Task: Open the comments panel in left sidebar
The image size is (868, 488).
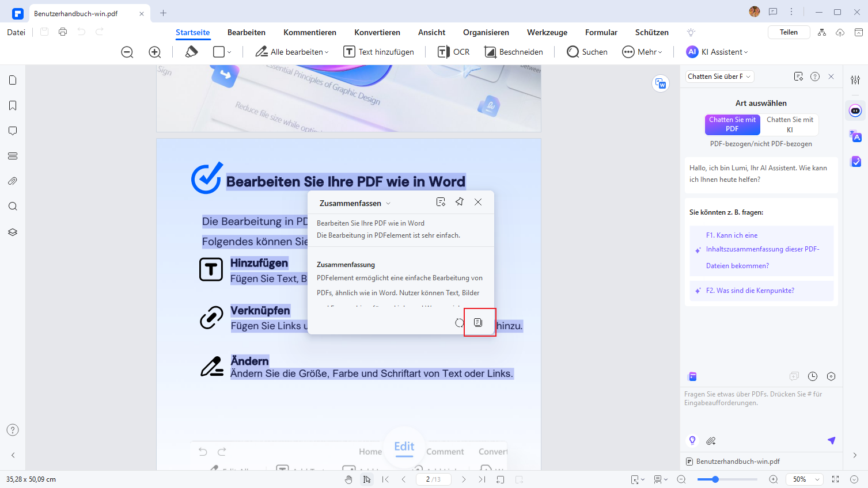Action: 13,131
